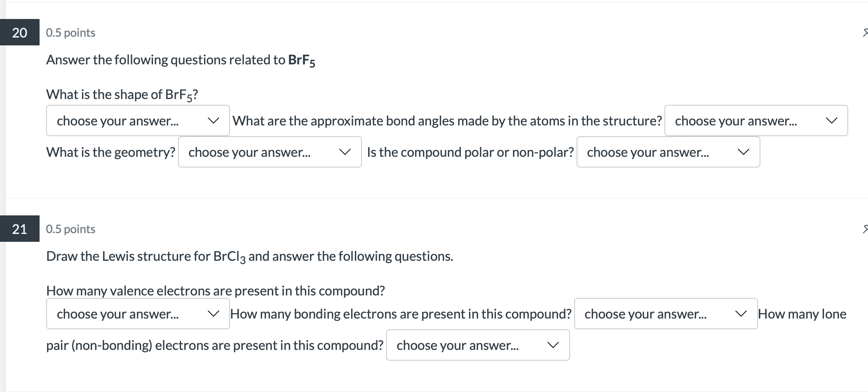Click the 'Answer the following questions related to BrF5' prompt
Image resolution: width=868 pixels, height=392 pixels.
click(181, 60)
